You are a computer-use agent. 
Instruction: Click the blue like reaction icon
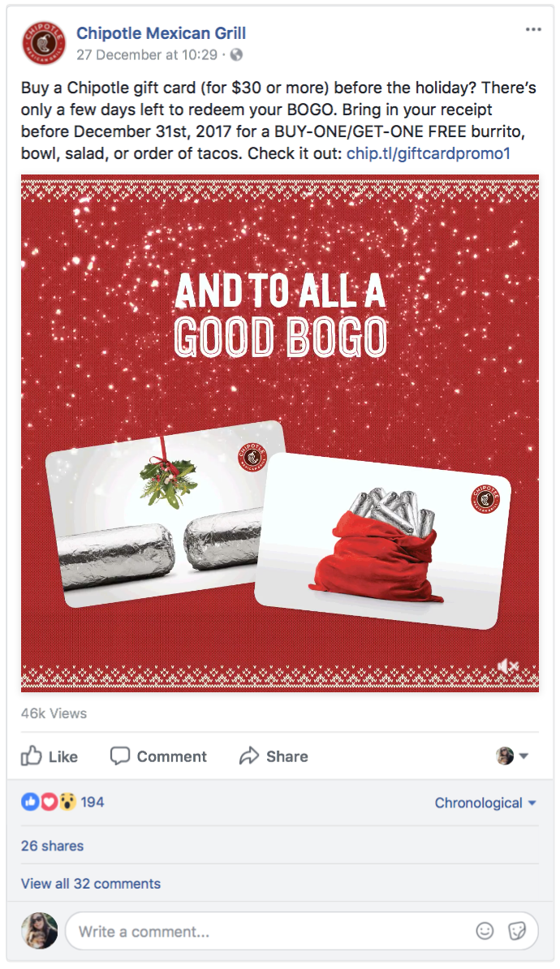tap(30, 802)
